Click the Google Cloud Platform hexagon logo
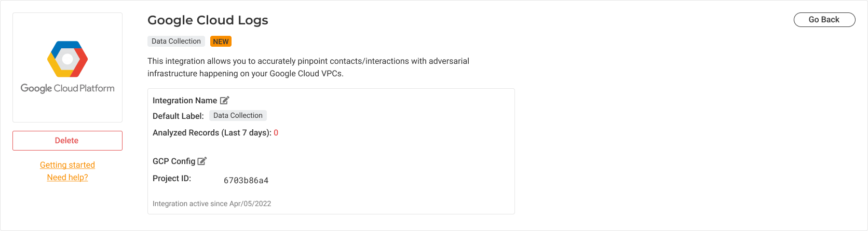868x231 pixels. click(67, 59)
